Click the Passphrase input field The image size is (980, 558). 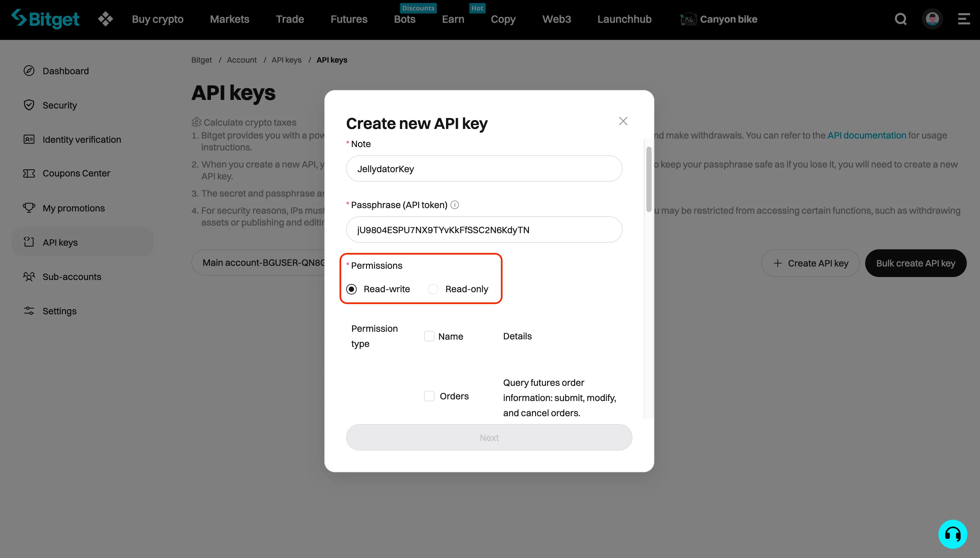pyautogui.click(x=484, y=230)
